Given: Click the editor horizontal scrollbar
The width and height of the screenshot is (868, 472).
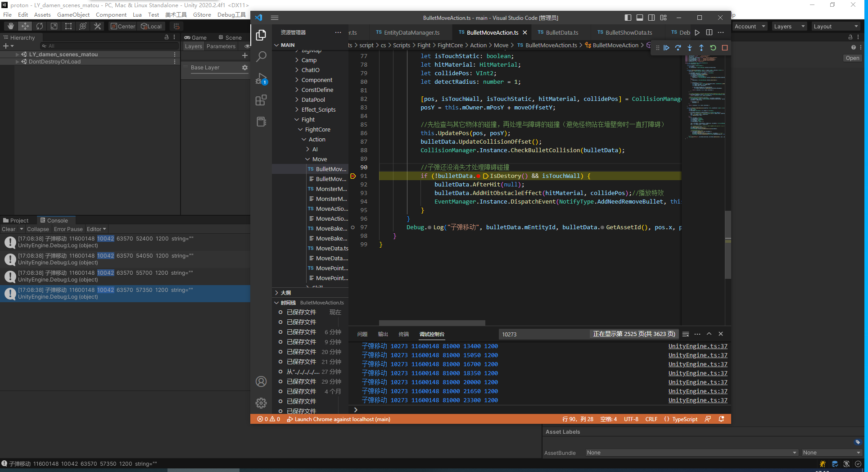Looking at the screenshot, I should click(x=432, y=322).
